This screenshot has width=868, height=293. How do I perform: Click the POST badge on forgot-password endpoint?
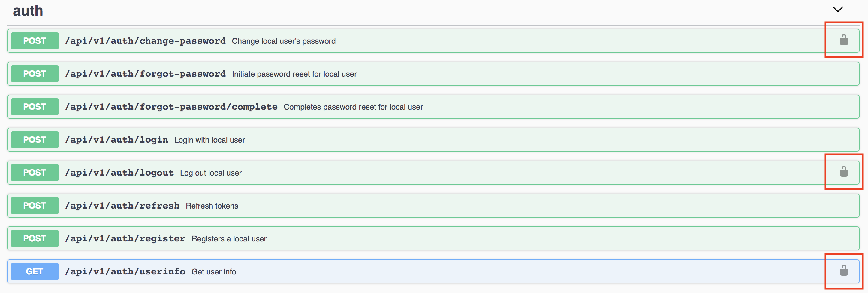click(35, 73)
